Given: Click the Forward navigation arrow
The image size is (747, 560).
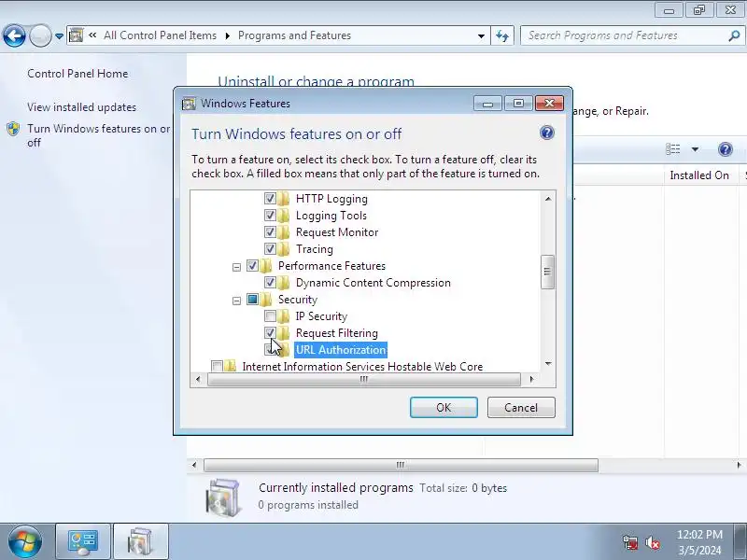Looking at the screenshot, I should click(40, 35).
